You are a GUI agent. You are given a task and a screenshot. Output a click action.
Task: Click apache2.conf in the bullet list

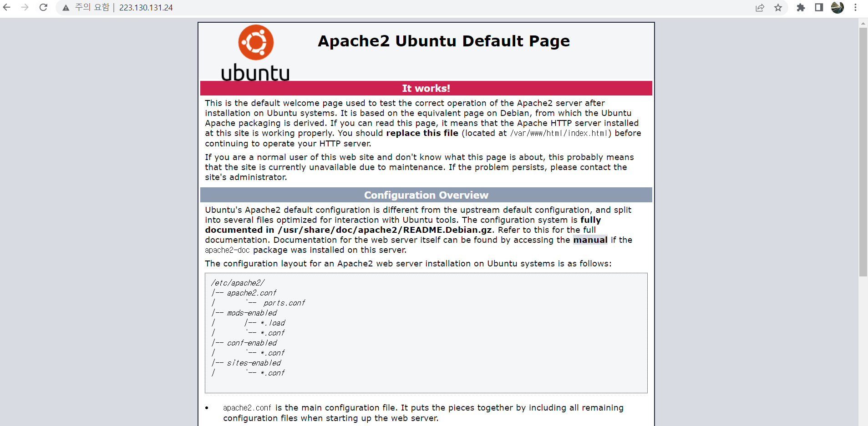[x=247, y=408]
